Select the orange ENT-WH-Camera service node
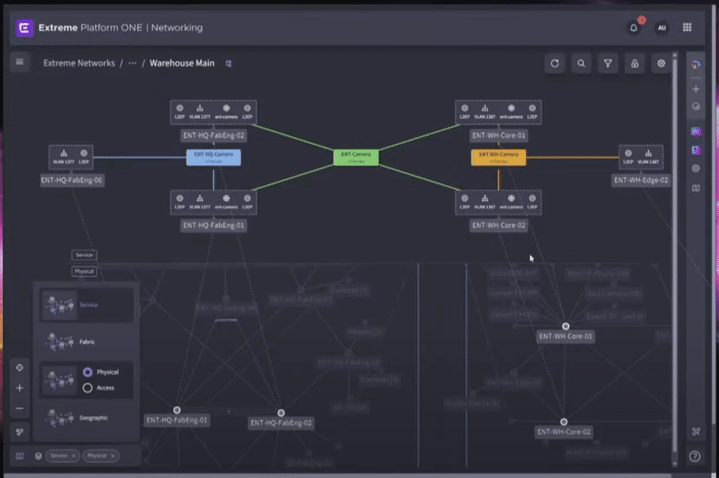 (499, 157)
